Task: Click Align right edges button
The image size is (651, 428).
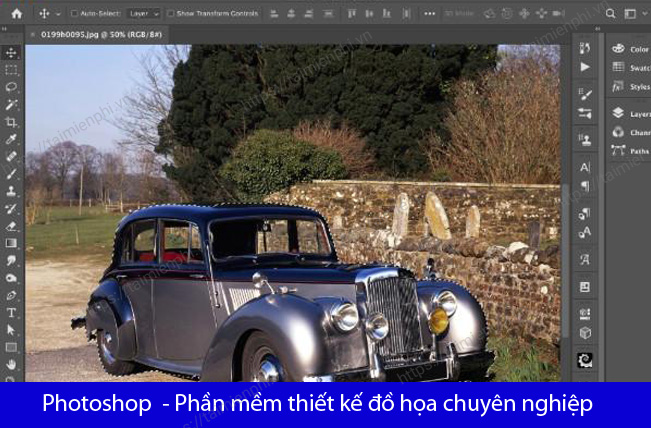Action: click(308, 14)
